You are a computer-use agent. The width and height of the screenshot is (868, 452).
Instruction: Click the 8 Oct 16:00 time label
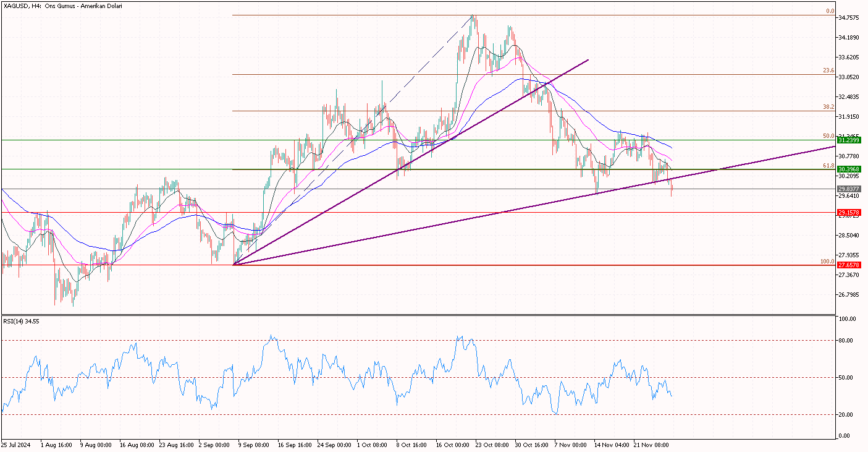tap(410, 445)
